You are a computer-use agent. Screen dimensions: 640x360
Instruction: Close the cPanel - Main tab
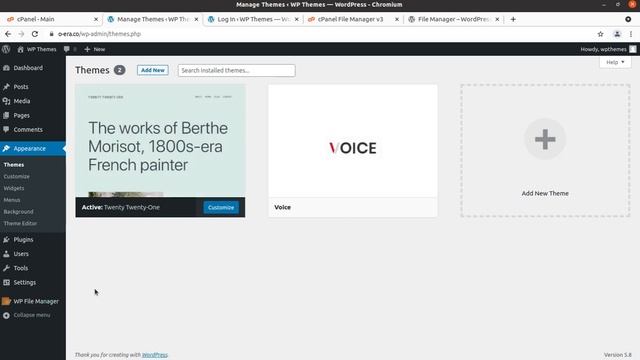tap(96, 19)
